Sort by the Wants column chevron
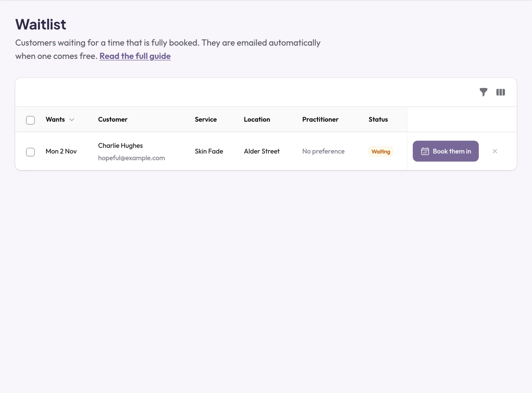 click(72, 120)
